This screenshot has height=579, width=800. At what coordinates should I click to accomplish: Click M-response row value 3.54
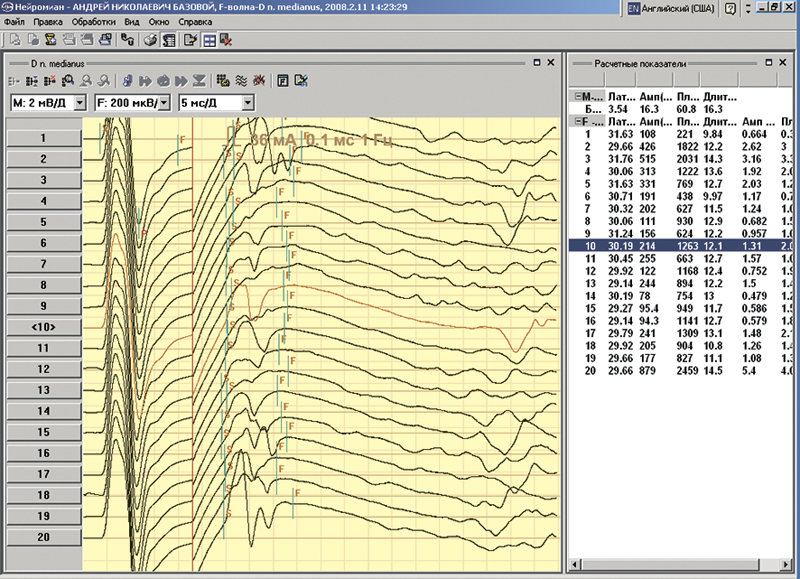click(617, 109)
